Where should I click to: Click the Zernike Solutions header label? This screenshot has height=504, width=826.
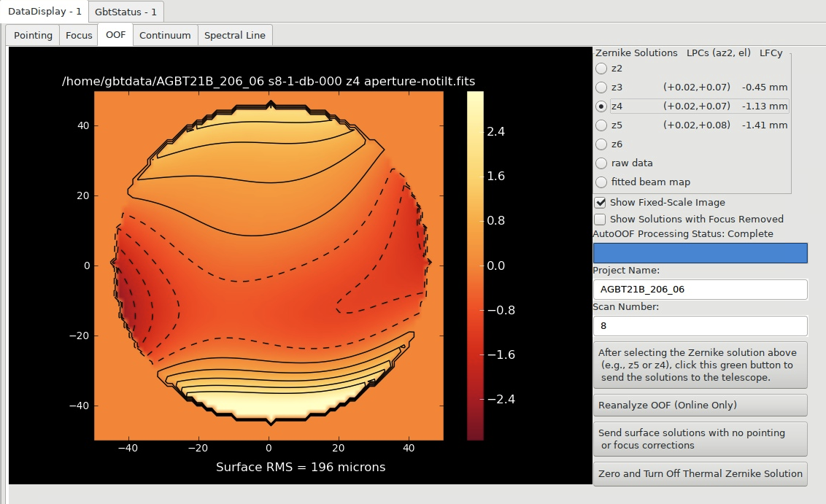636,53
